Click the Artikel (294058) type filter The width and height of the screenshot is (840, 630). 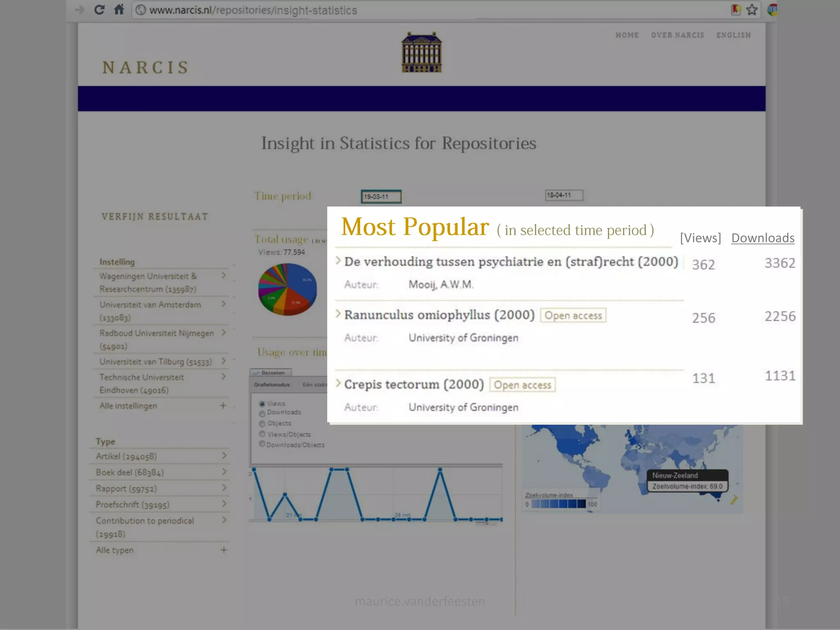click(126, 456)
